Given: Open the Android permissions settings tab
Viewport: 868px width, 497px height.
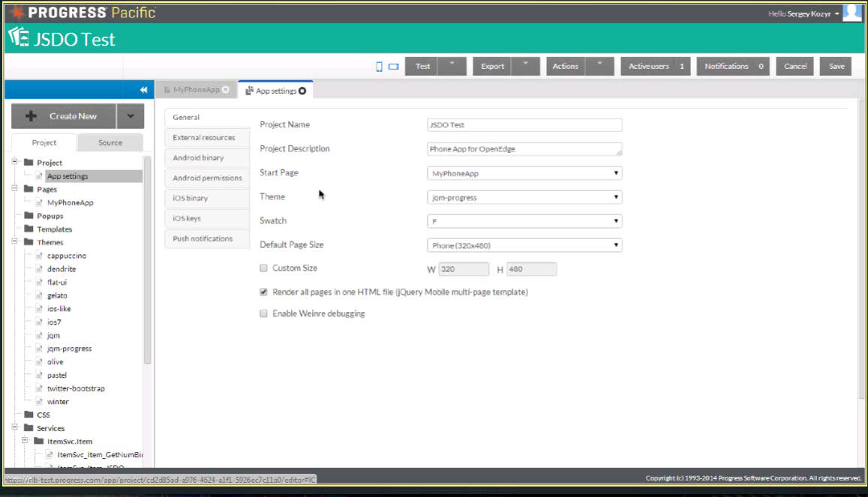Looking at the screenshot, I should 207,178.
